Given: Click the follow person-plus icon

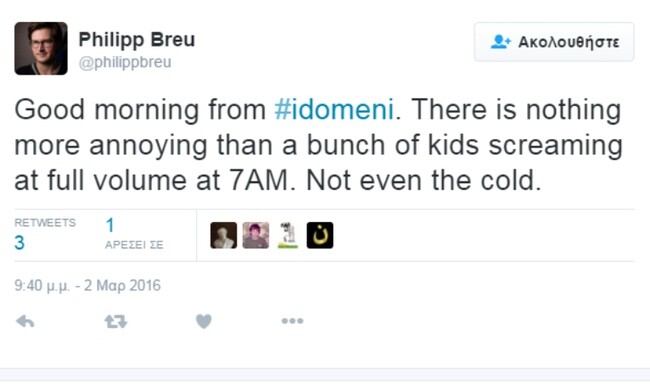Looking at the screenshot, I should [x=500, y=42].
